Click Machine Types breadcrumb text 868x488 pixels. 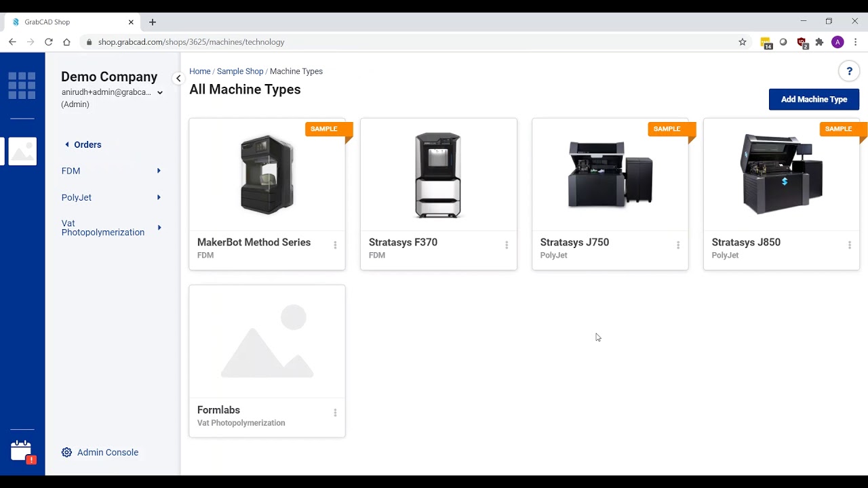[296, 71]
